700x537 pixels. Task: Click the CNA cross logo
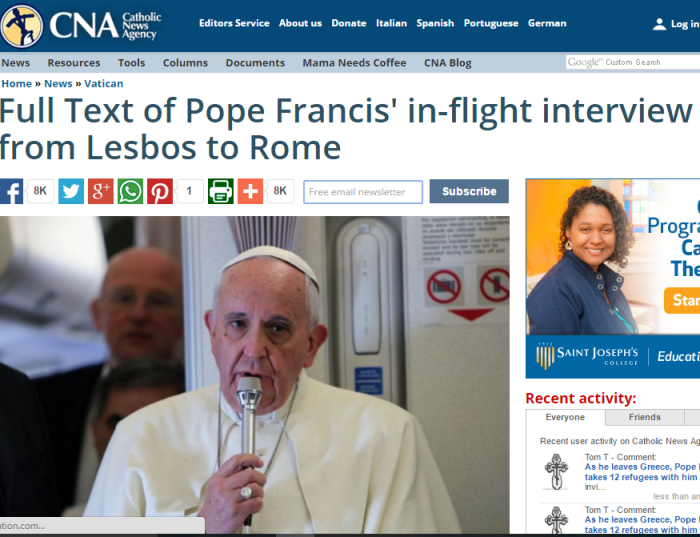pos(21,26)
